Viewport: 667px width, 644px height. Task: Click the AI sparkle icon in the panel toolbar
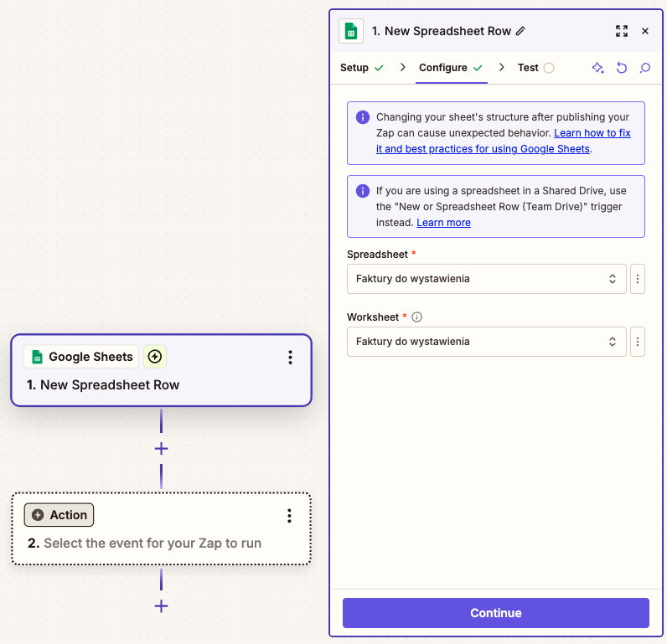pos(597,68)
